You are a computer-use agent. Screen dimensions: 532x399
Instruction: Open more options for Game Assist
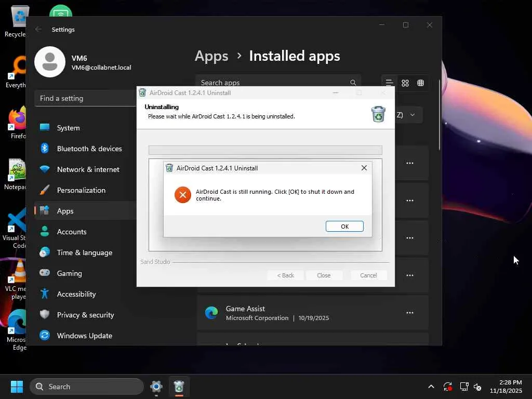(x=410, y=313)
